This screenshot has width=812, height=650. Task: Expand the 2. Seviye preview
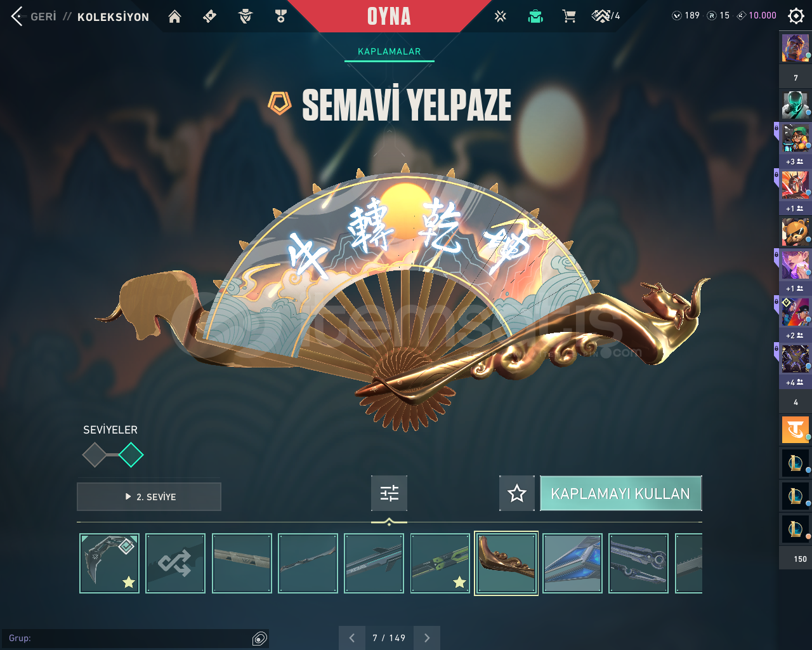click(x=149, y=496)
